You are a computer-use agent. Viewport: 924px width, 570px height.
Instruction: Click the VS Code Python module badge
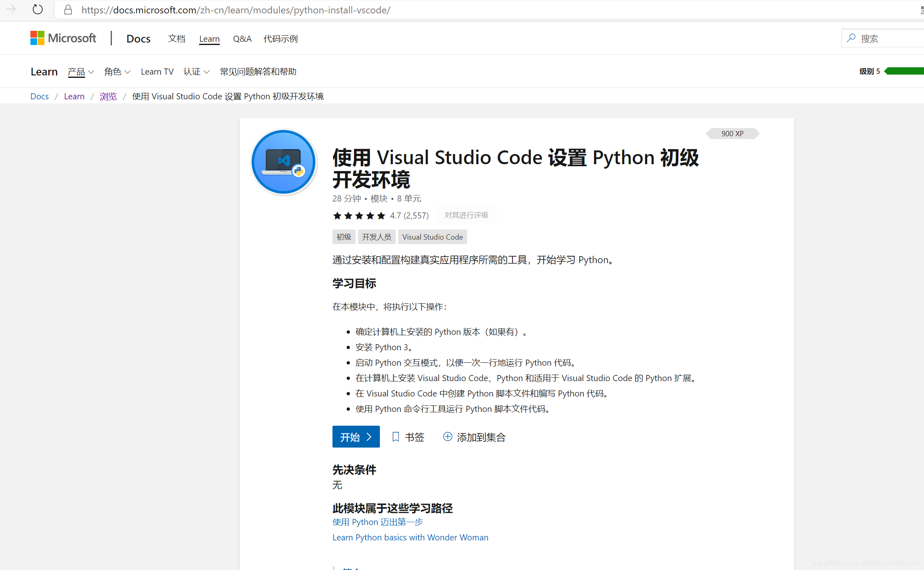284,162
